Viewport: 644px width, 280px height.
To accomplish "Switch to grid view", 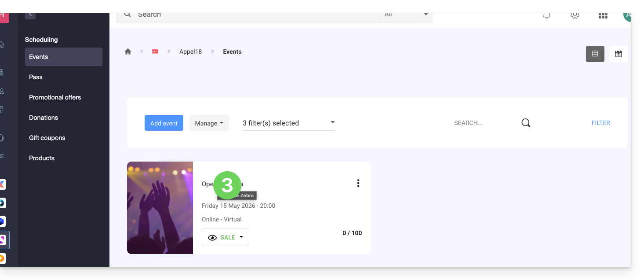I will [595, 54].
